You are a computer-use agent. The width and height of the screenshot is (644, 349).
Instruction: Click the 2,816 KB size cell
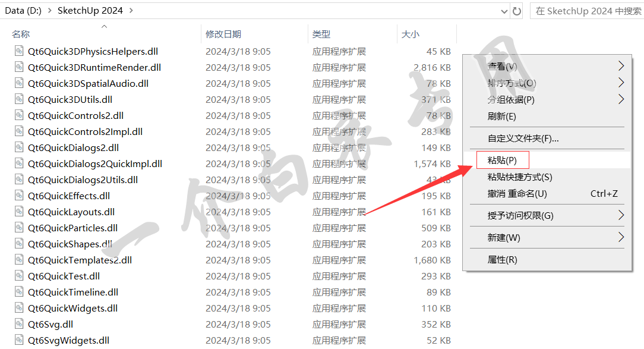tap(432, 67)
